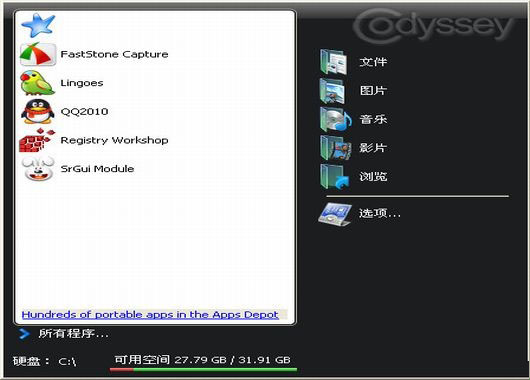Open the 影片 videos folder icon
Screen dimensions: 530x380
pyautogui.click(x=335, y=148)
